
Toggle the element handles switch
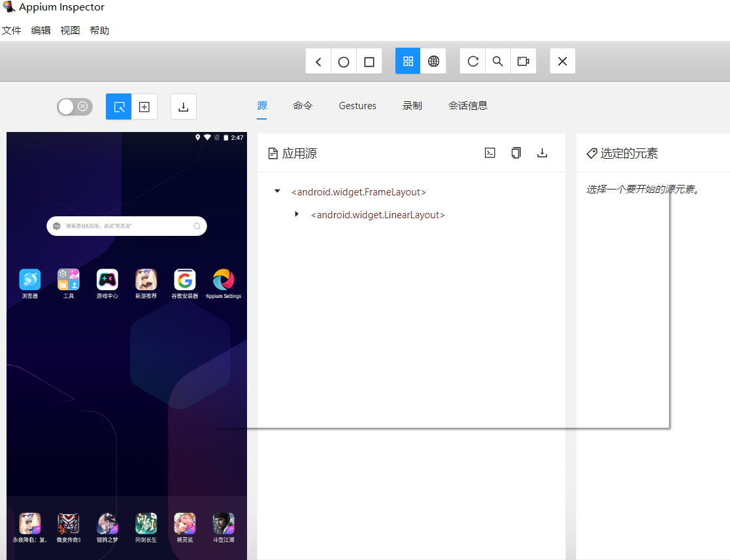[75, 107]
